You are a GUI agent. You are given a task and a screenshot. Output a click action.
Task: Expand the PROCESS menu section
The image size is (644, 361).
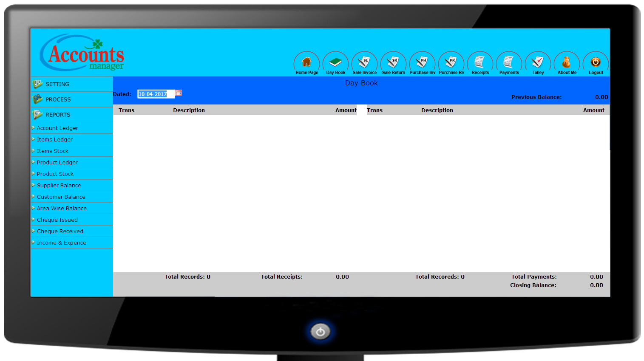(58, 99)
